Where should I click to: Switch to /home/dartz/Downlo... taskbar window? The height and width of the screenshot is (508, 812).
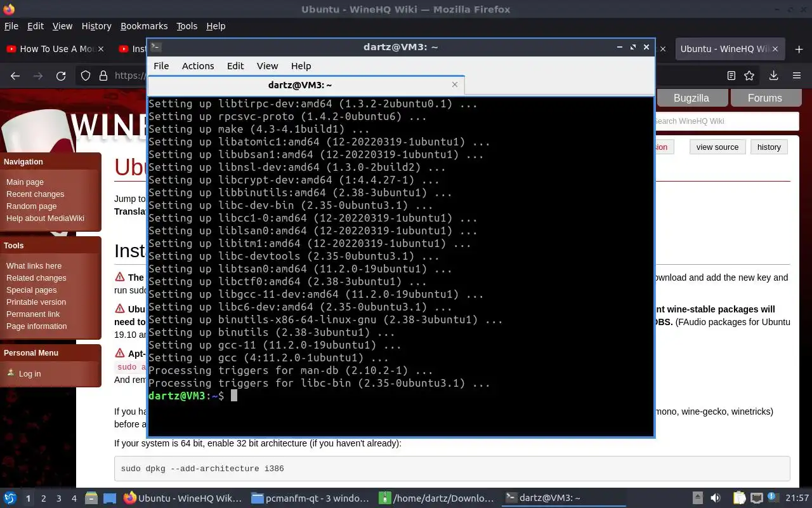(x=437, y=498)
